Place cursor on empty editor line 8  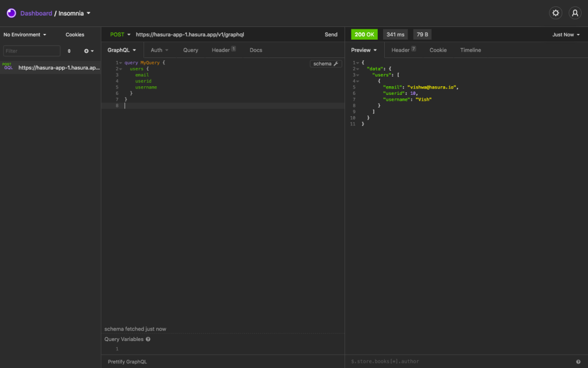[x=233, y=106]
